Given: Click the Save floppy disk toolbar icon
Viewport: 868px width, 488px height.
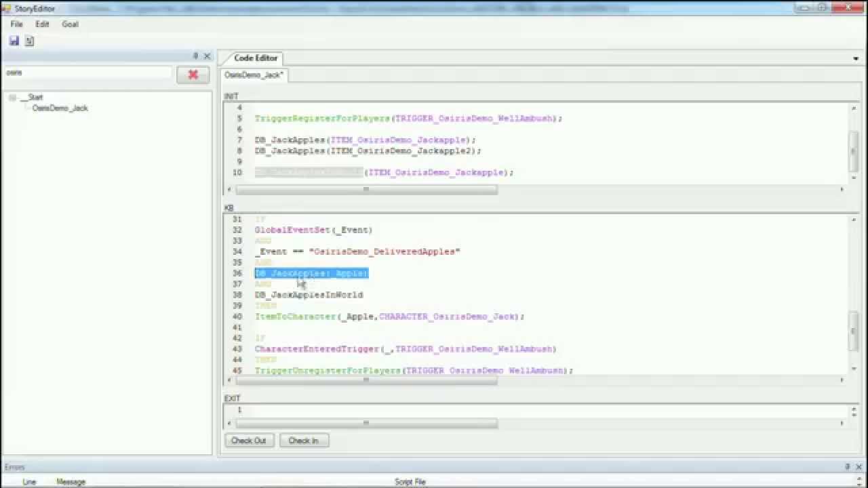Looking at the screenshot, I should click(x=14, y=41).
